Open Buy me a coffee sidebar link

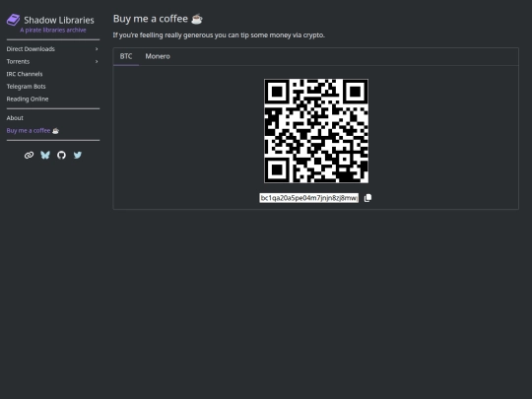(x=33, y=131)
